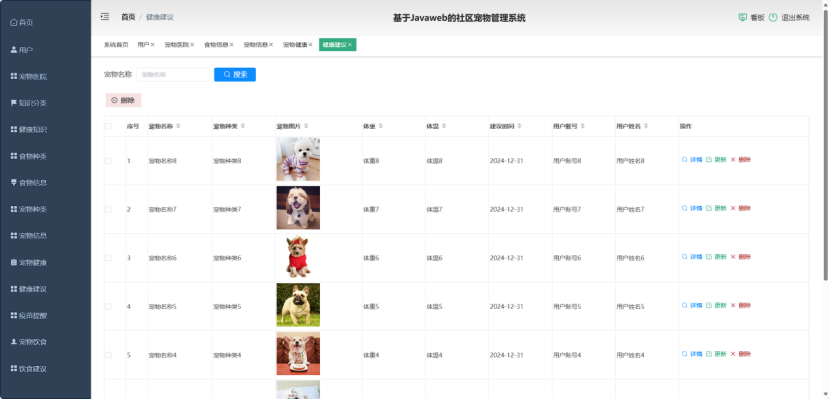
Task: Click the blue 搜索 button
Action: 235,75
